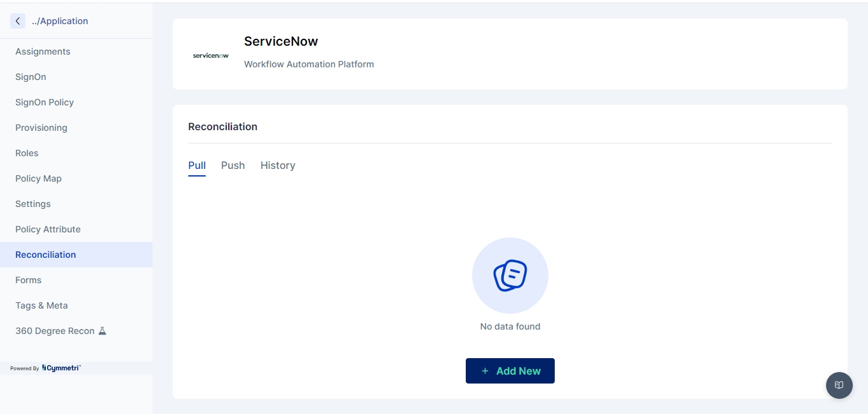Viewport: 868px width, 414px height.
Task: Click the 360 Degree Recon beaker icon
Action: click(102, 331)
